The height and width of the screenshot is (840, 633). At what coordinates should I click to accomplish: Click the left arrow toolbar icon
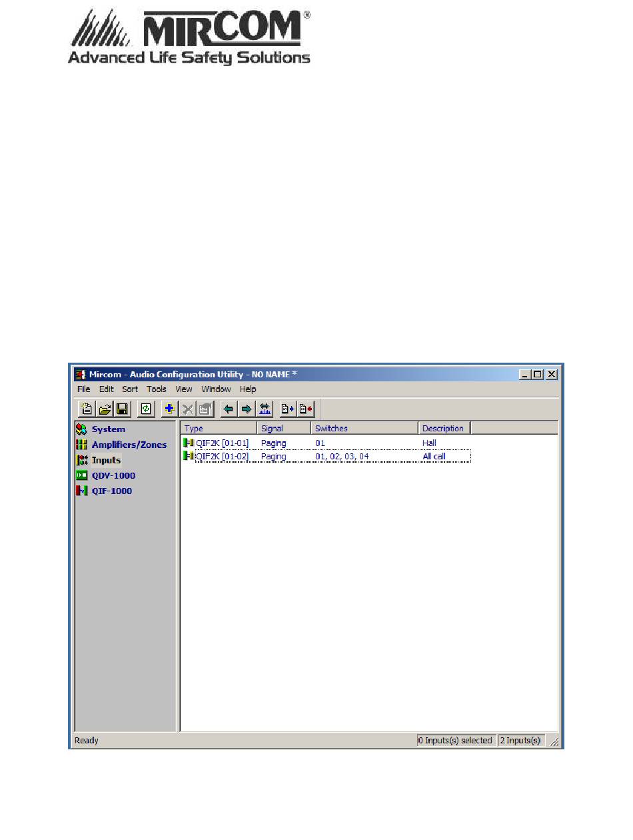(x=229, y=409)
